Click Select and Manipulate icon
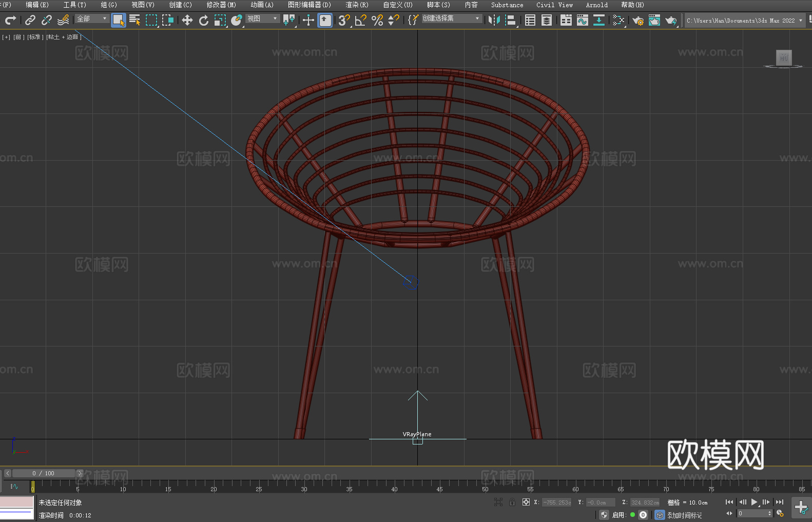The image size is (812, 522). [308, 20]
